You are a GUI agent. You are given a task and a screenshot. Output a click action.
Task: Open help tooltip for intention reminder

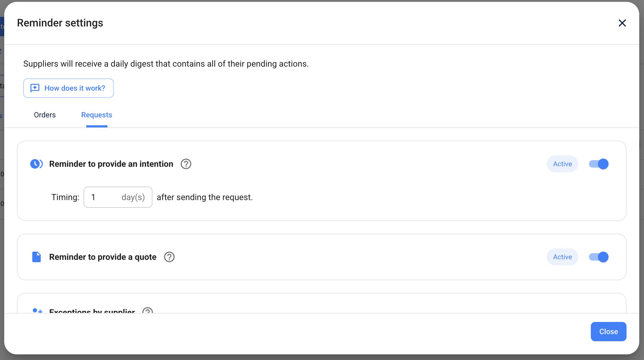(x=186, y=164)
